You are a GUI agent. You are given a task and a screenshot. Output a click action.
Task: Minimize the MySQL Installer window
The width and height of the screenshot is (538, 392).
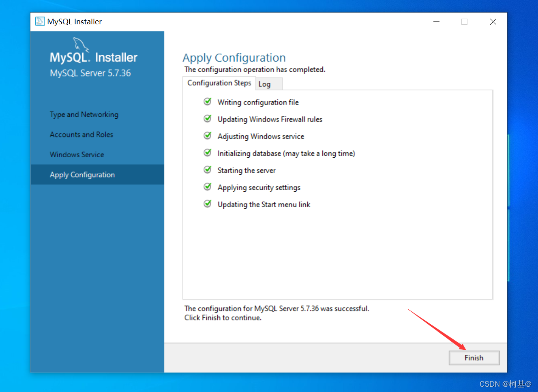436,21
